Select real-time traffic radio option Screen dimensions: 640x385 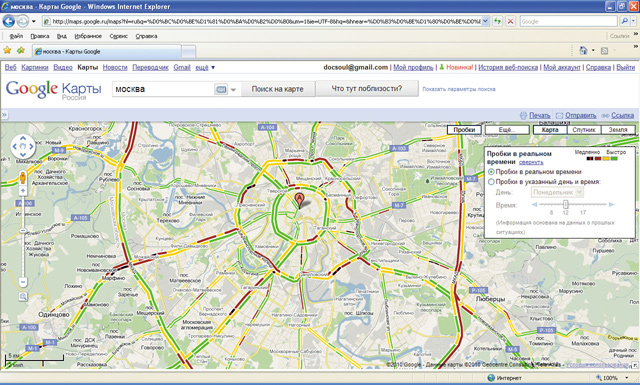click(x=491, y=172)
